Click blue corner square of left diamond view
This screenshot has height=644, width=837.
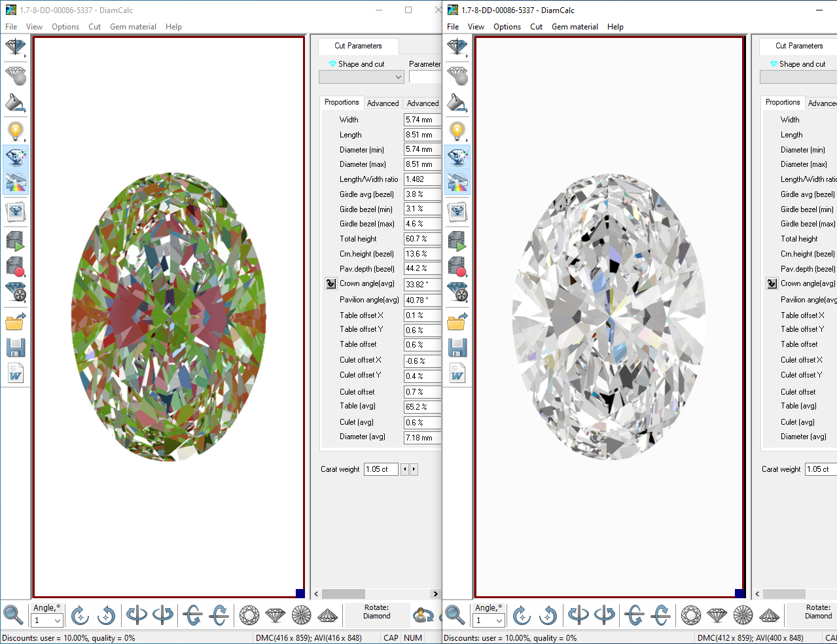[300, 594]
